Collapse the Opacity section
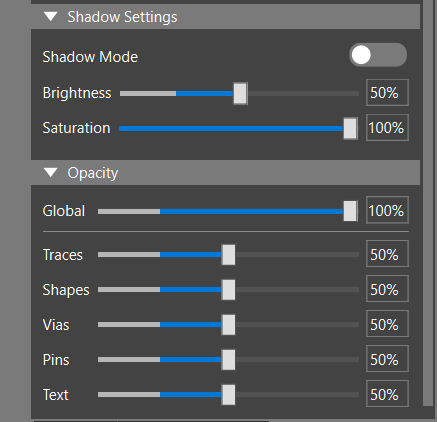The image size is (437, 422). coord(51,172)
